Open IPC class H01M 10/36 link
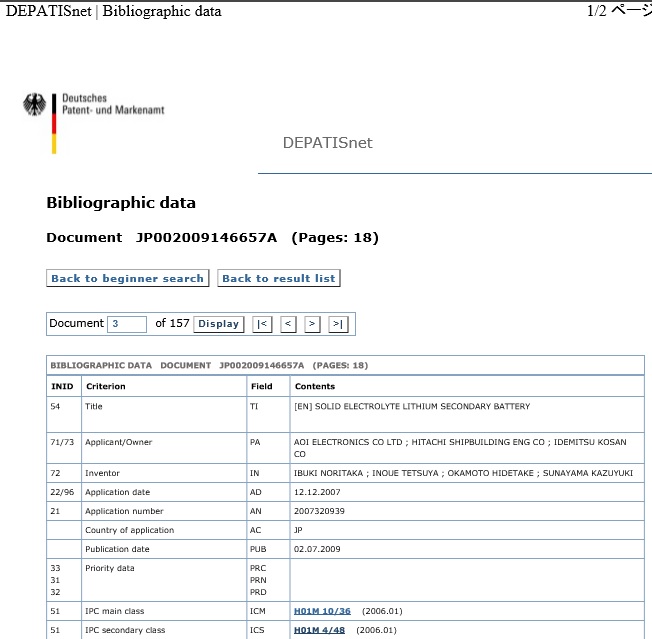The height and width of the screenshot is (639, 652). [x=322, y=611]
